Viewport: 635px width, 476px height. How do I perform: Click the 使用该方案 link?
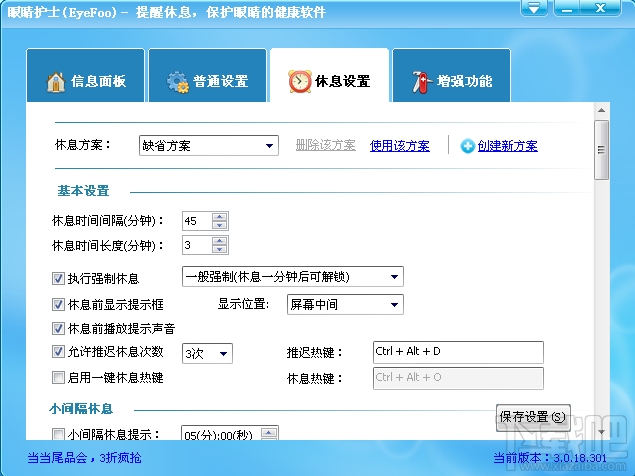(x=400, y=146)
